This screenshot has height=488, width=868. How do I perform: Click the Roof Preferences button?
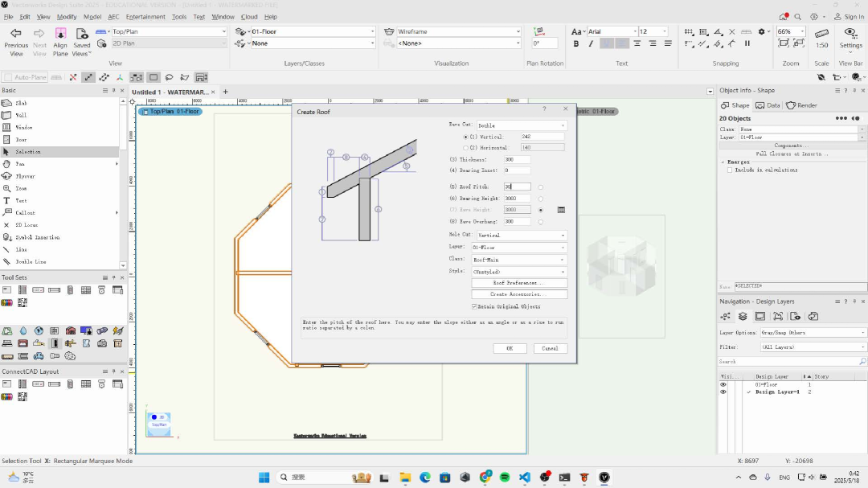coord(519,283)
